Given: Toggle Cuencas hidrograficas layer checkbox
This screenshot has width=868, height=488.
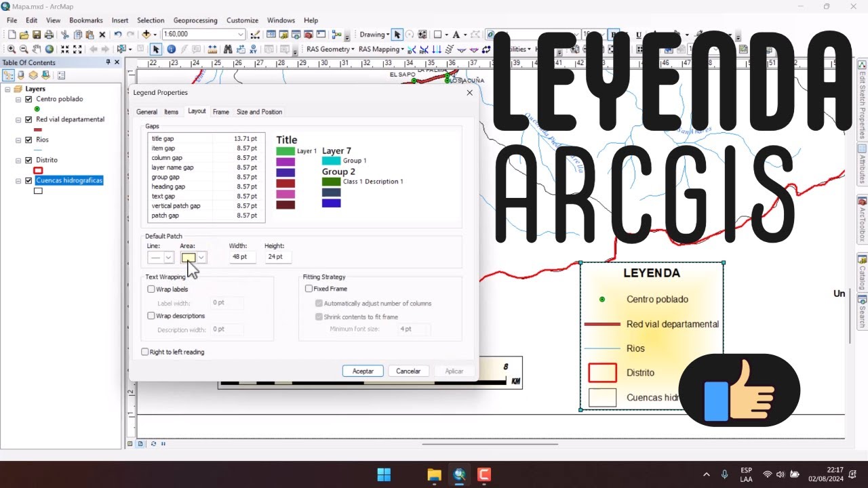Looking at the screenshot, I should pyautogui.click(x=28, y=181).
